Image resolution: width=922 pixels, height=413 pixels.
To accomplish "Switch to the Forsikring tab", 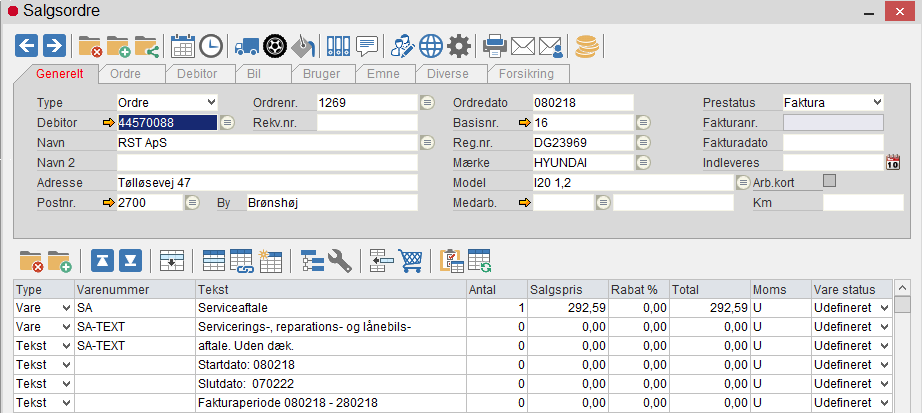I will coord(526,74).
